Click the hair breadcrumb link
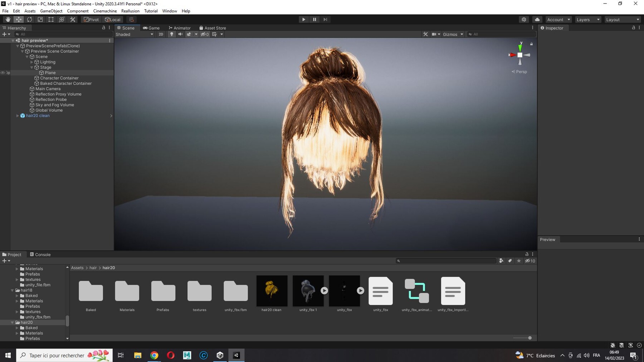Viewport: 644px width, 362px height. 93,268
